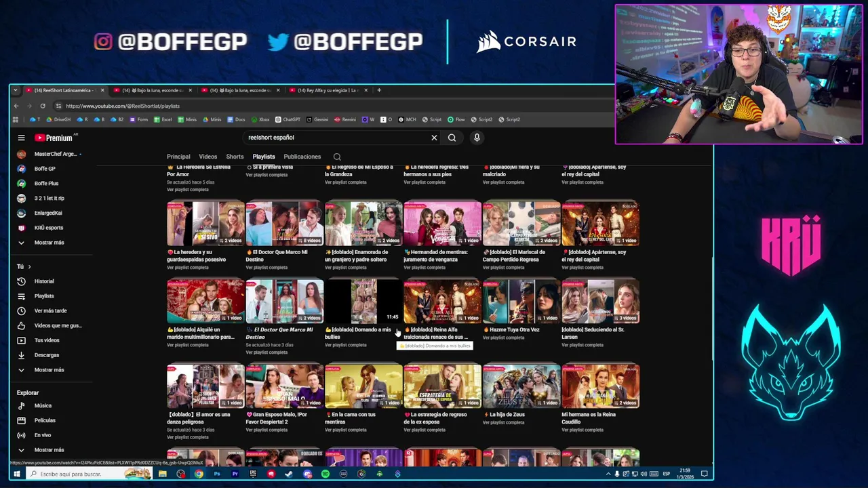Go to the YouTube Premium home logo
The width and height of the screenshot is (868, 488).
pyautogui.click(x=54, y=138)
